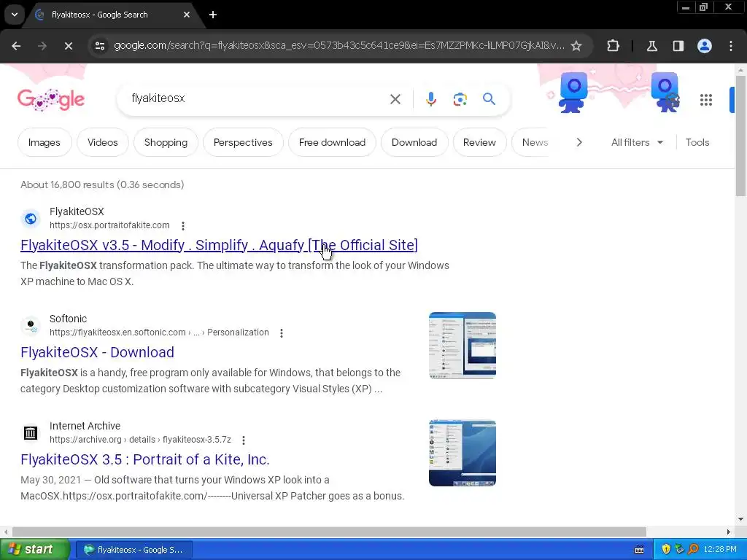Open site information icon in address bar
This screenshot has width=747, height=560.
point(100,46)
